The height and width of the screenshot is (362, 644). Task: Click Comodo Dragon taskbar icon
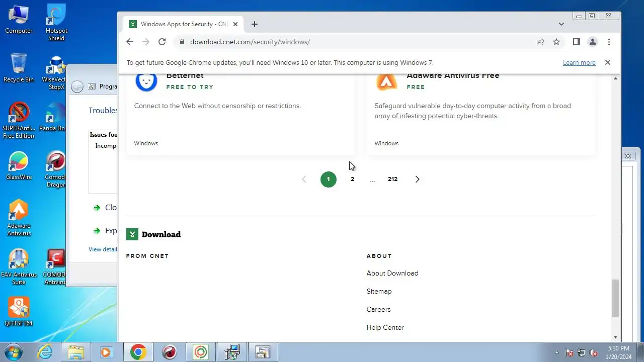(170, 352)
